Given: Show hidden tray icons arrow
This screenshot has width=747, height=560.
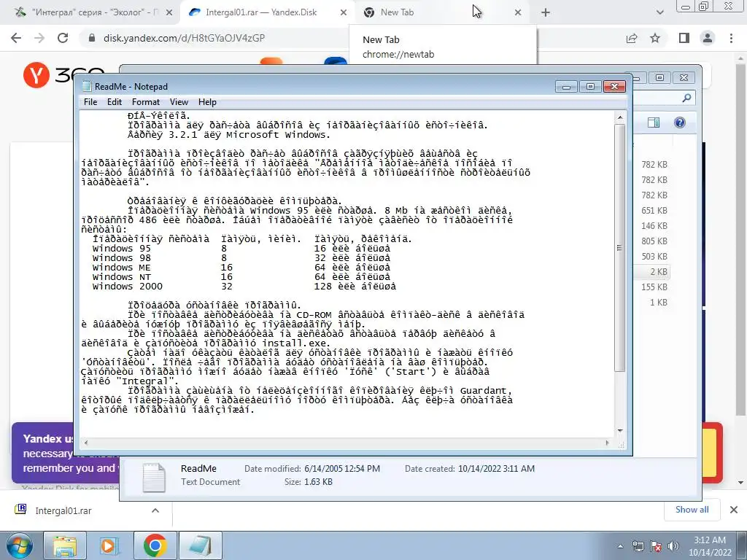Looking at the screenshot, I should (620, 546).
